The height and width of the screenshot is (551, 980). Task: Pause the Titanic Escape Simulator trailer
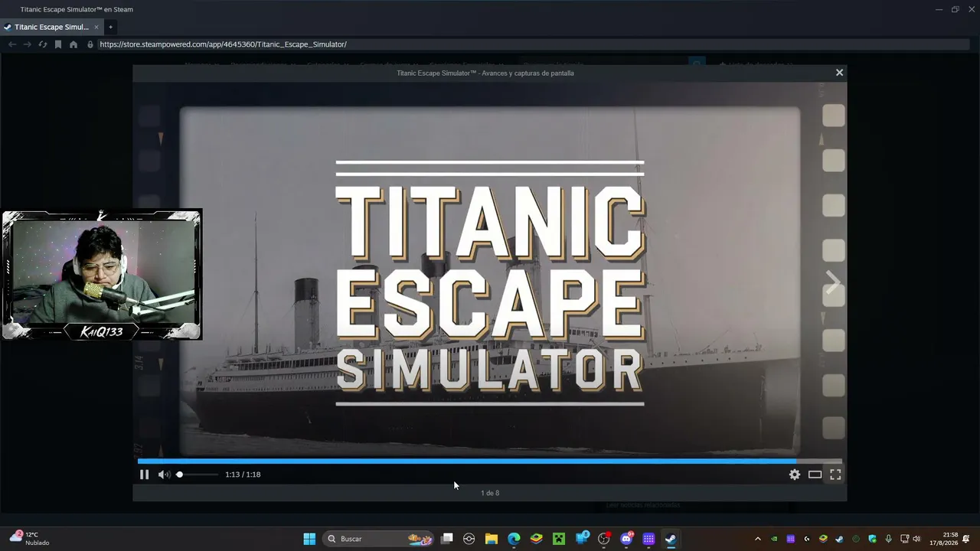[144, 474]
